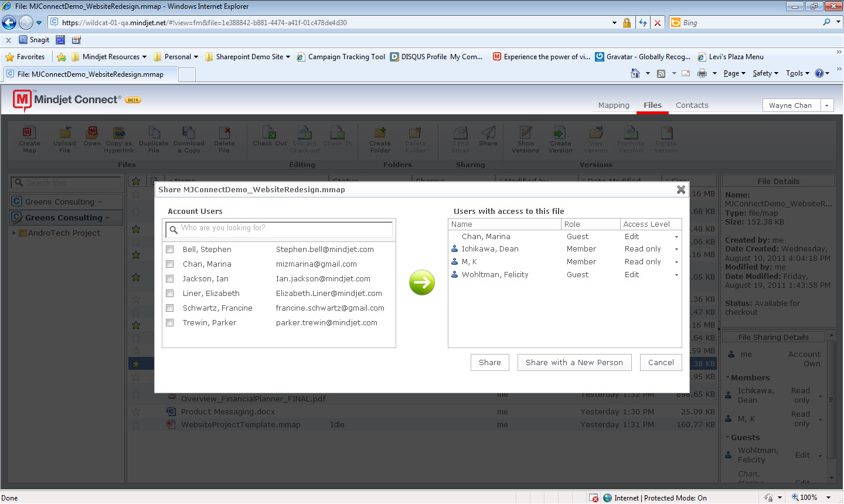Open the Page menu
This screenshot has width=844, height=504.
click(734, 73)
